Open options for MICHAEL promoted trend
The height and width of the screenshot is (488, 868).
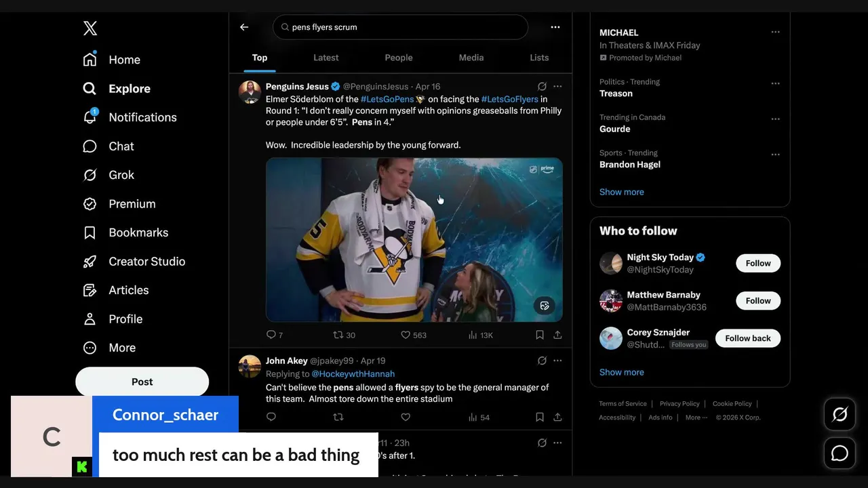[776, 32]
